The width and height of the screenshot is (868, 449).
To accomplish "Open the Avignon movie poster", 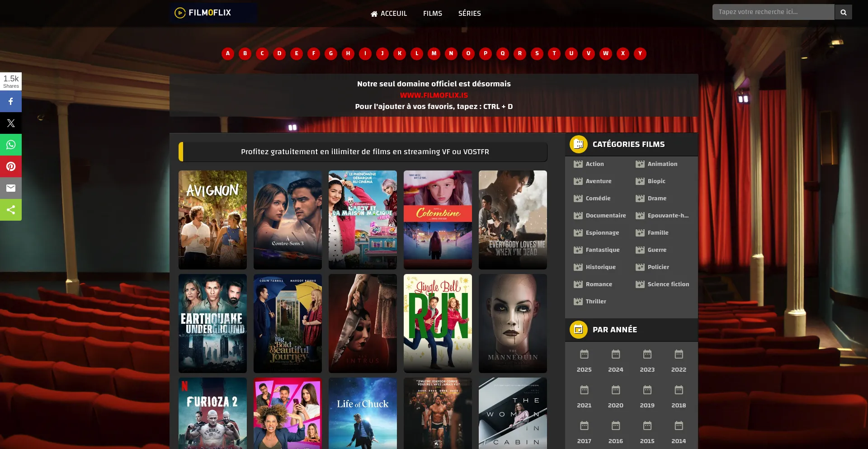I will pos(212,220).
